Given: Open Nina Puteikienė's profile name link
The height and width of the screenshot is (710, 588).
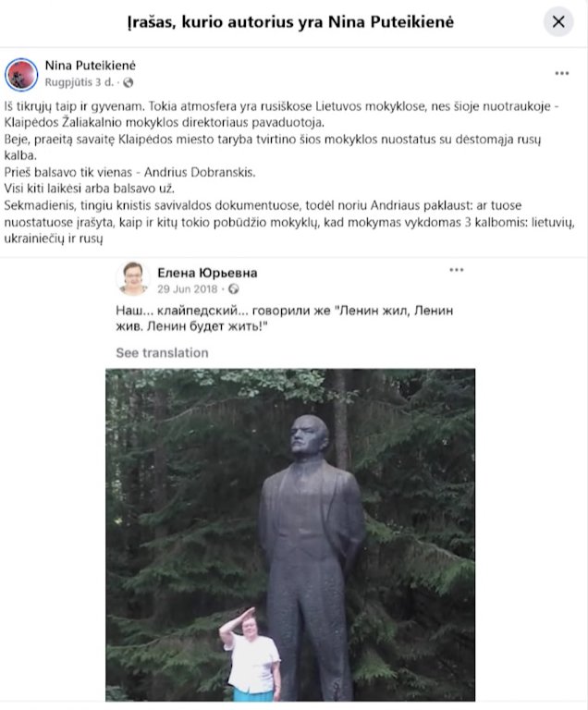Looking at the screenshot, I should 91,66.
